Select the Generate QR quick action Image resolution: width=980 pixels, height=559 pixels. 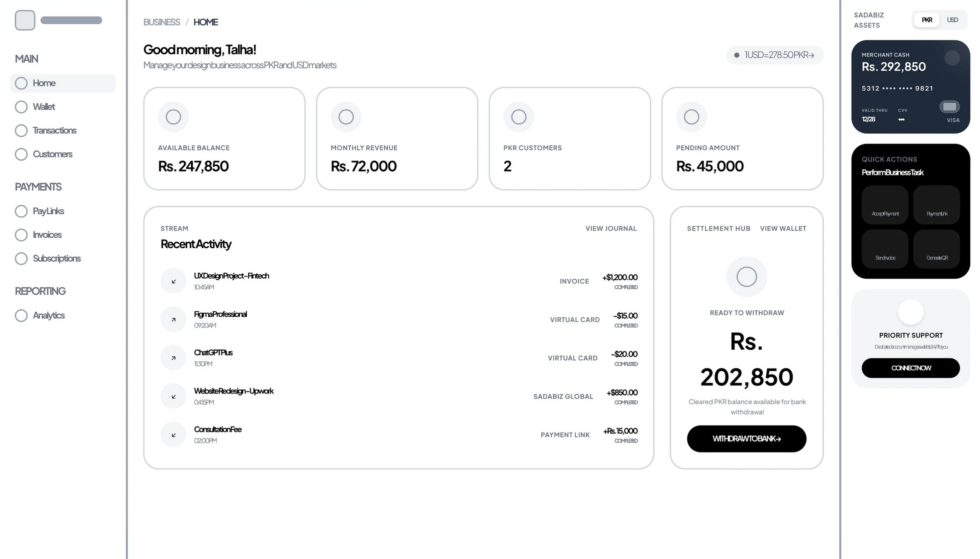click(x=936, y=249)
